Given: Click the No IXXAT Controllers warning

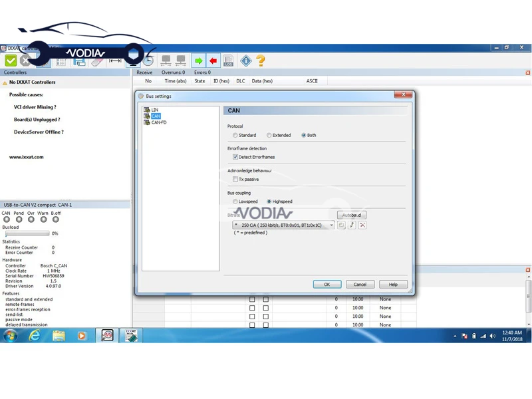Looking at the screenshot, I should (x=32, y=82).
